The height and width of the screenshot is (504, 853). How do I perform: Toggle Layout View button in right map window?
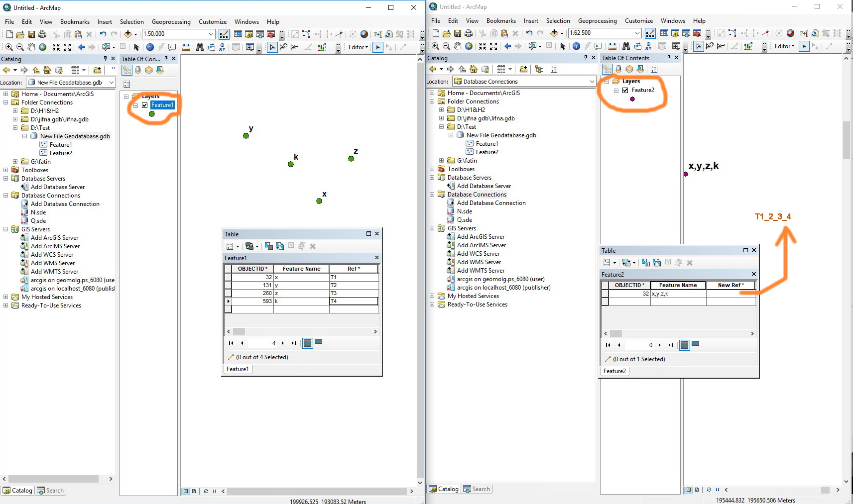point(696,490)
